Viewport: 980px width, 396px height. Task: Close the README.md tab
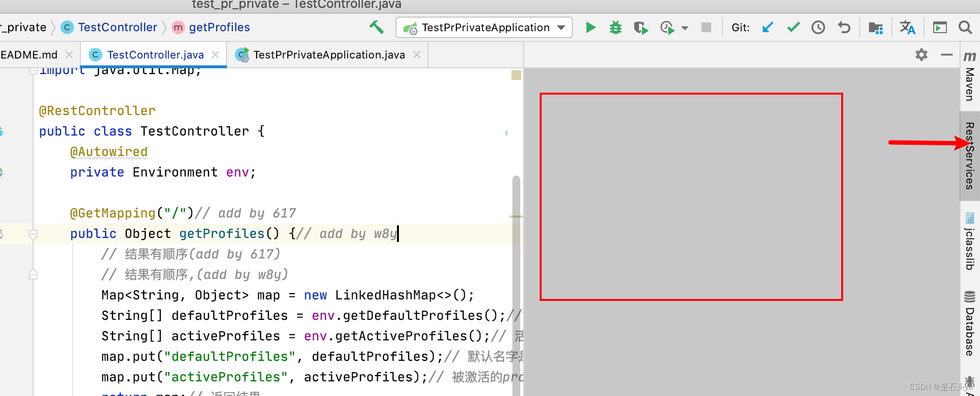[69, 55]
